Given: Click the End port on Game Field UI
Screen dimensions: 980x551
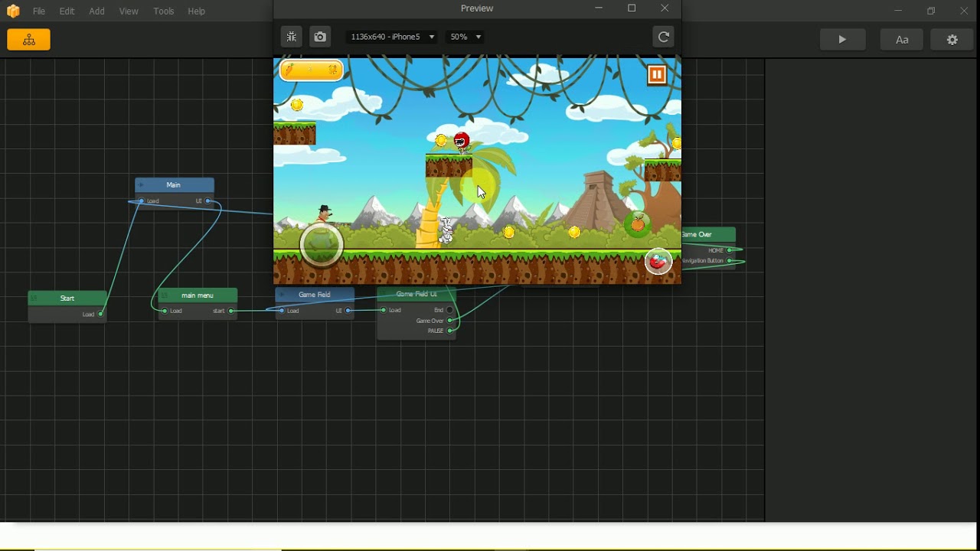Looking at the screenshot, I should (x=449, y=310).
